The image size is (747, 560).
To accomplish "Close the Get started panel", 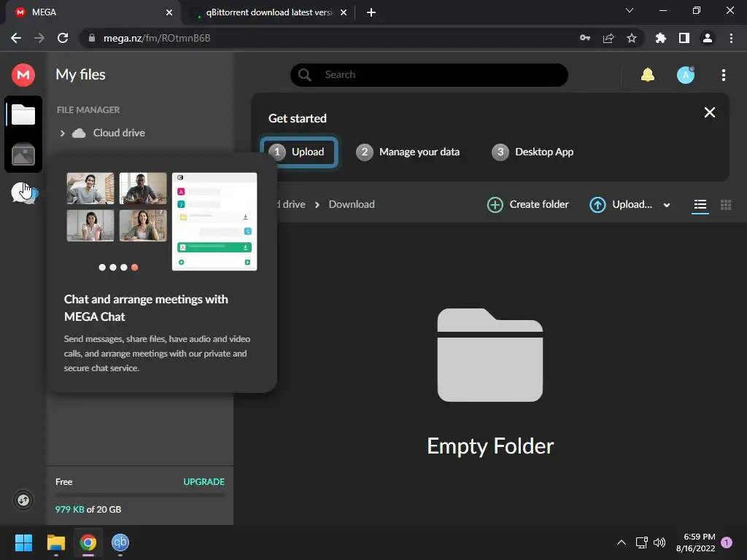I will pos(709,112).
